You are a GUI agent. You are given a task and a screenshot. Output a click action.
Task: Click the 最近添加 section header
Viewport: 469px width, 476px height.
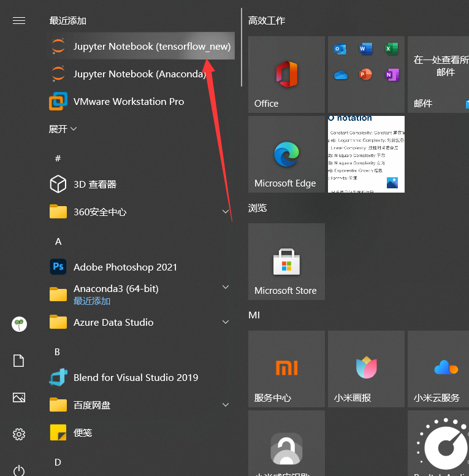[x=68, y=21]
